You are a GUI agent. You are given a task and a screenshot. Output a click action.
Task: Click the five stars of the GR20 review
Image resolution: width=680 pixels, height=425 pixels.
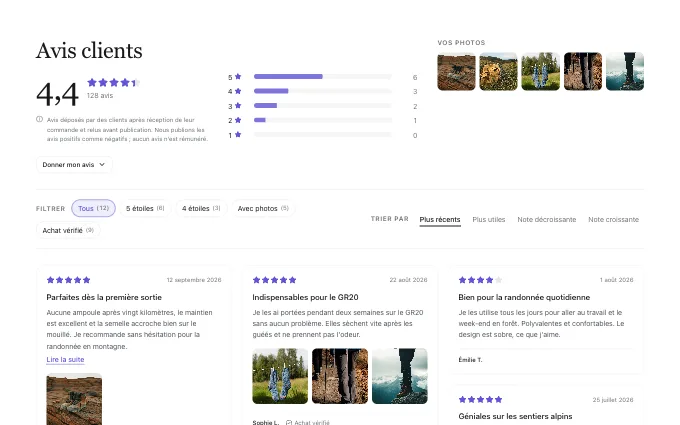[275, 280]
